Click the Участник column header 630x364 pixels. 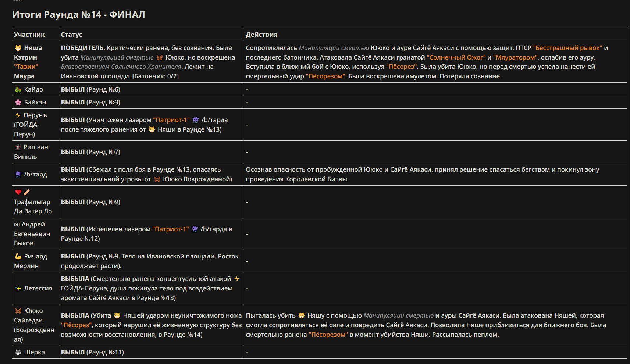[x=29, y=35]
